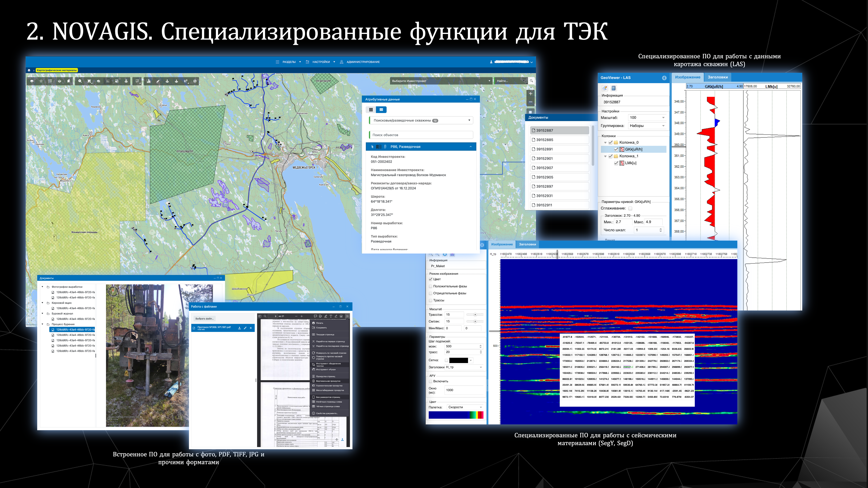Activate the zoom-in magnifier on map toolbar
The width and height of the screenshot is (868, 488).
point(80,81)
